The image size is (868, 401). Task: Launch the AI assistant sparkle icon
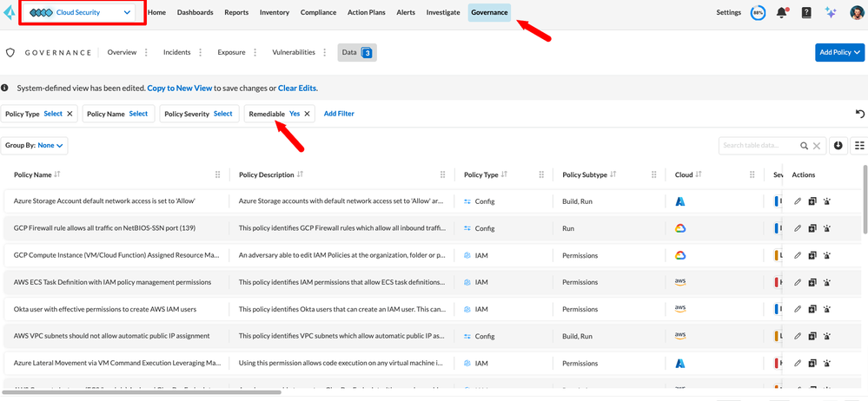pyautogui.click(x=831, y=13)
